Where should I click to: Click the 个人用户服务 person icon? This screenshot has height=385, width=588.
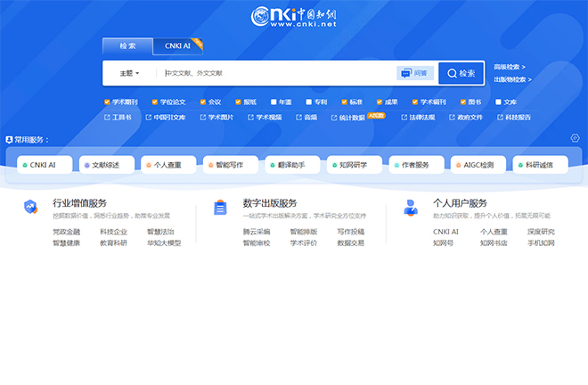410,207
